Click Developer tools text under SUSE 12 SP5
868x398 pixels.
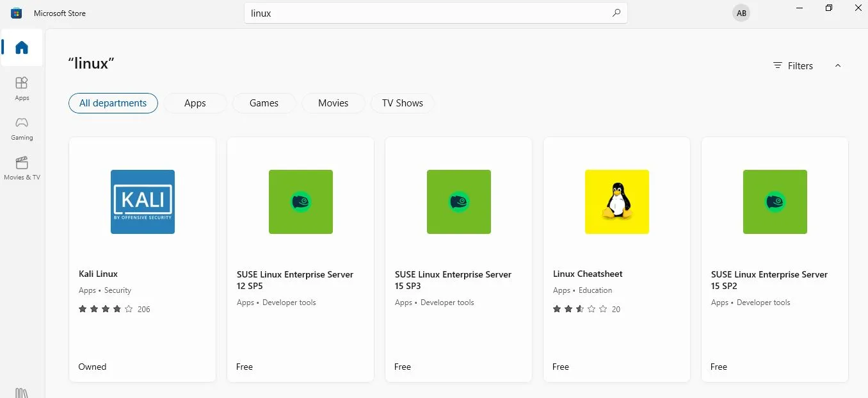pos(289,303)
